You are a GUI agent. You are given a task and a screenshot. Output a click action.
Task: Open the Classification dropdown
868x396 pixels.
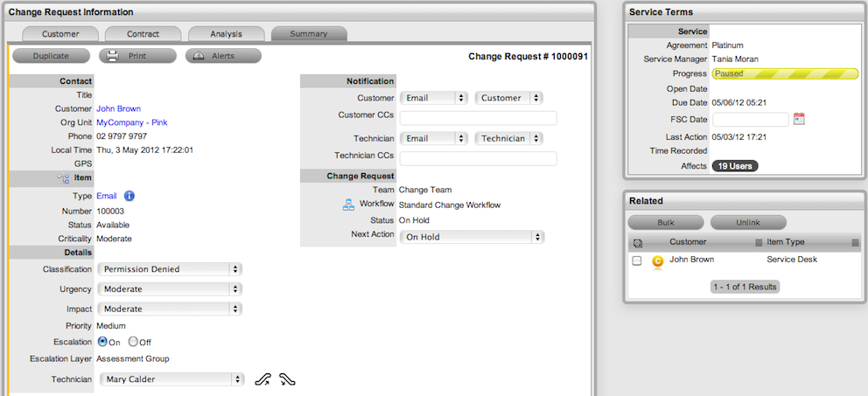[170, 269]
